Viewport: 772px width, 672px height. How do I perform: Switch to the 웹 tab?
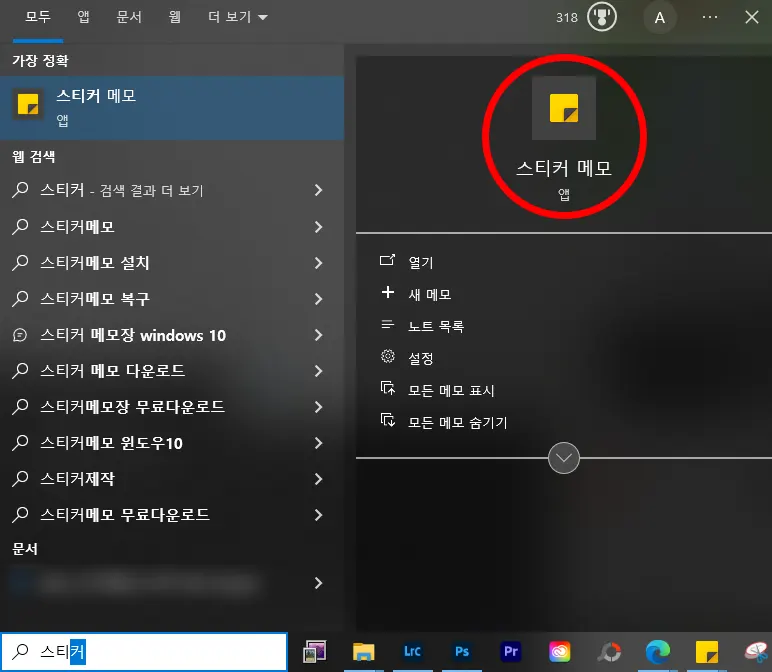click(174, 17)
